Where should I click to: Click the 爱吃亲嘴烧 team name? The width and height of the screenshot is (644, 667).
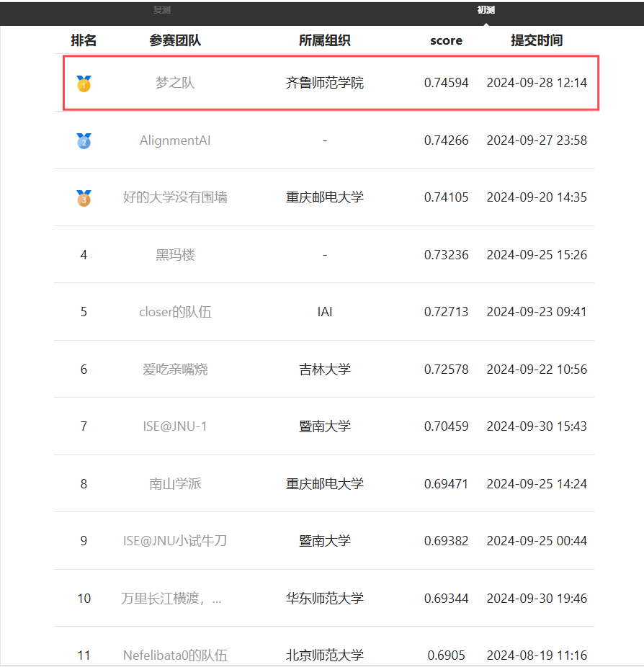[175, 370]
